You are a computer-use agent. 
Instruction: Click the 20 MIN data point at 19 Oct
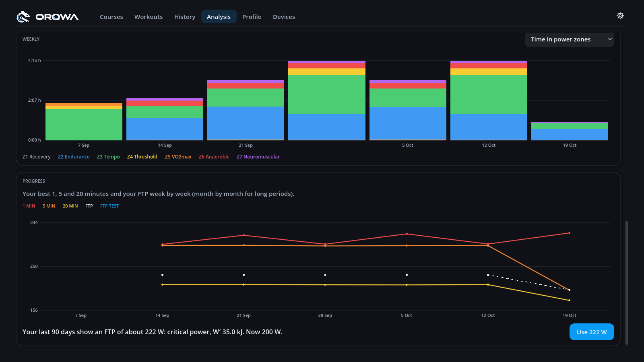(569, 300)
